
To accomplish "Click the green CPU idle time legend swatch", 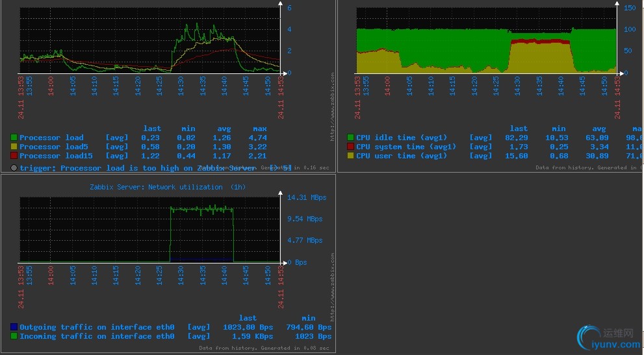I will [x=350, y=138].
